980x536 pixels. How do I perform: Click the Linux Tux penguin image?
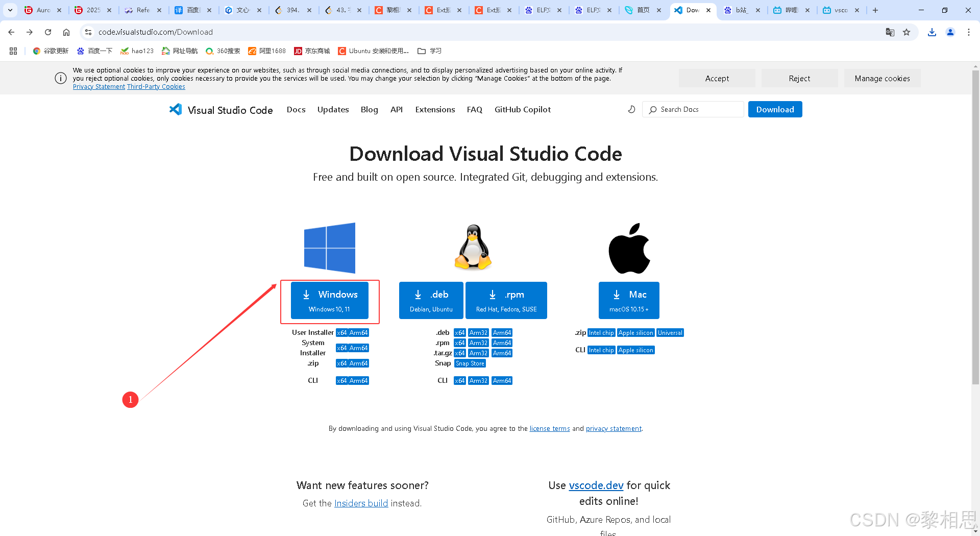[473, 247]
